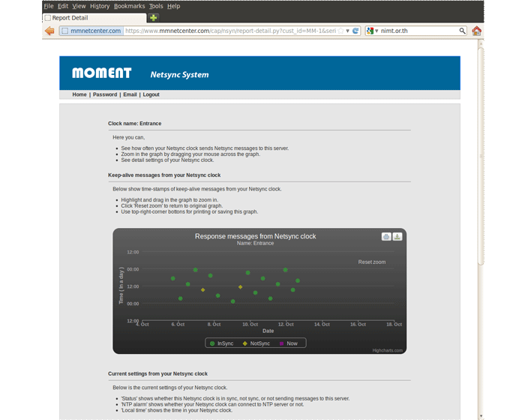Click the Logout link
The width and height of the screenshot is (525, 420).
151,94
